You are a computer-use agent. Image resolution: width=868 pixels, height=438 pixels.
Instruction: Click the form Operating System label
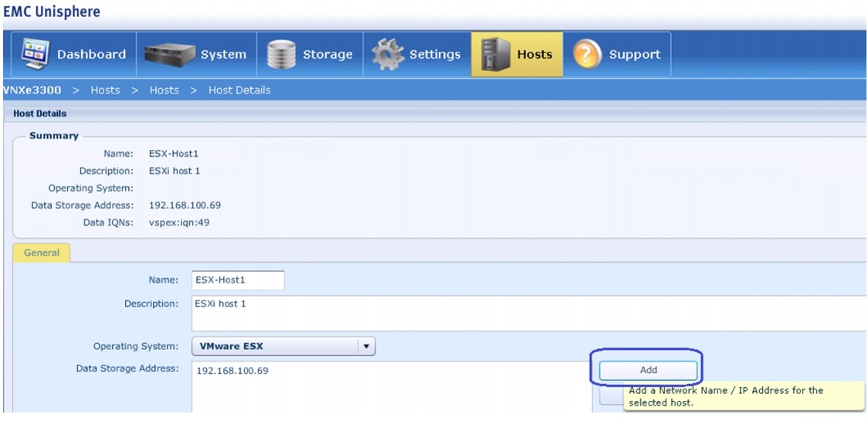(136, 346)
